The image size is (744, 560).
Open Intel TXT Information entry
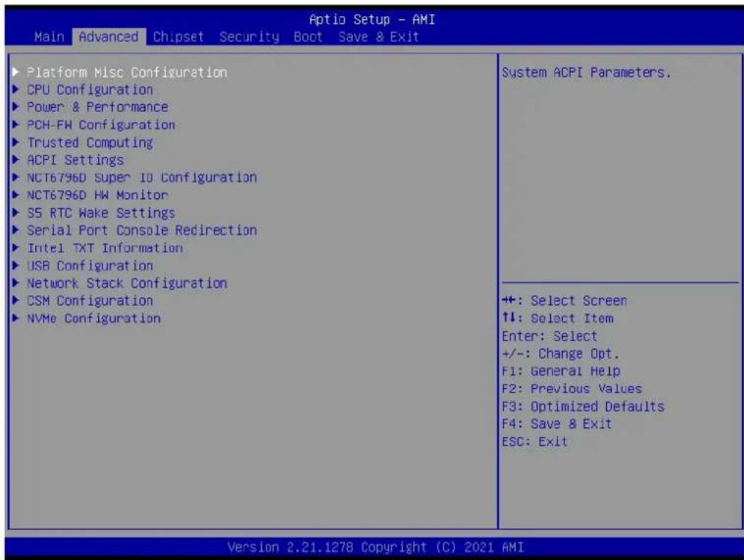pyautogui.click(x=105, y=248)
